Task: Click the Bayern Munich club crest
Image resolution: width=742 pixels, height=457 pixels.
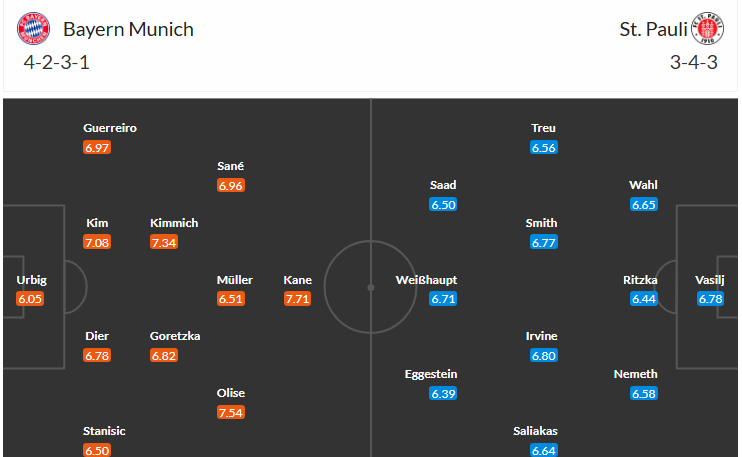Action: [x=33, y=29]
